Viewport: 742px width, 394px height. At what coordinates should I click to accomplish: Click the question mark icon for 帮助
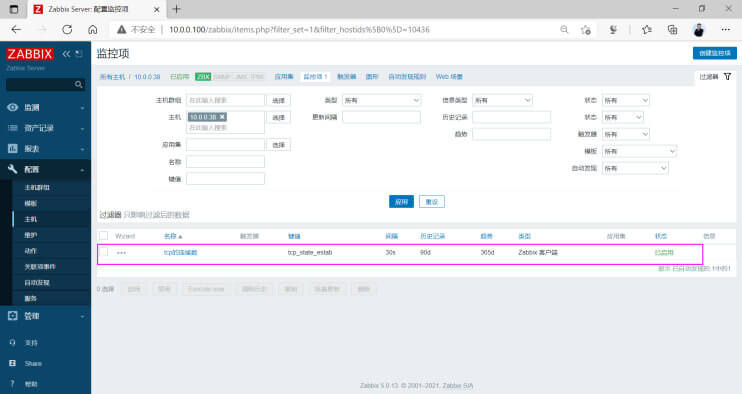tap(13, 384)
